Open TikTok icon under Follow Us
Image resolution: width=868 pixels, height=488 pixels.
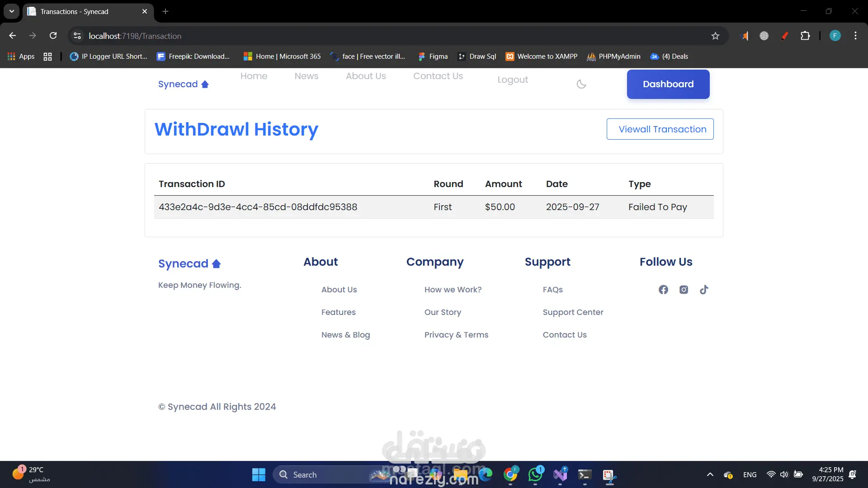coord(704,290)
